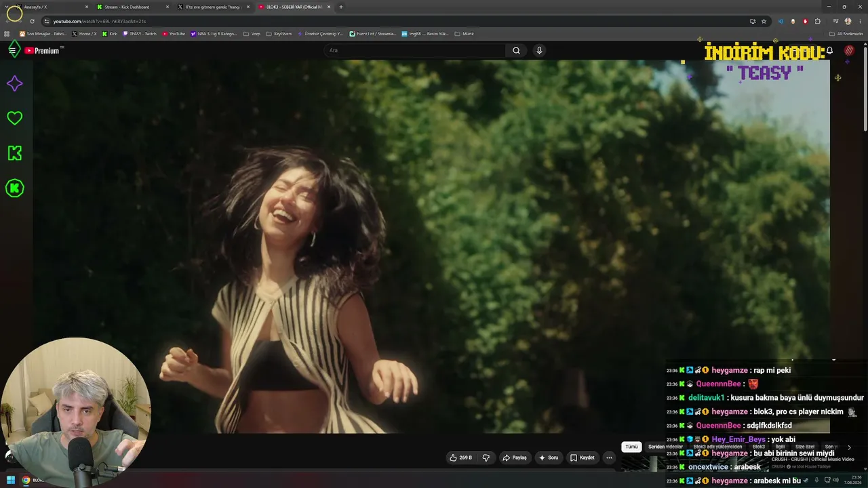
Task: Go to YouTube Premium home logo
Action: 42,50
